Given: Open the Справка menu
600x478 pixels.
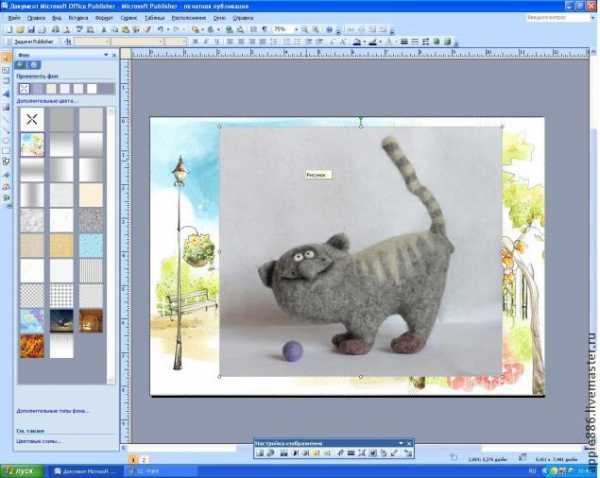Looking at the screenshot, I should tap(243, 18).
